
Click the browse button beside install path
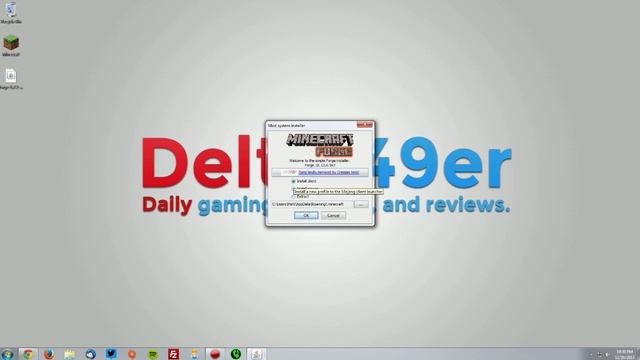point(361,204)
